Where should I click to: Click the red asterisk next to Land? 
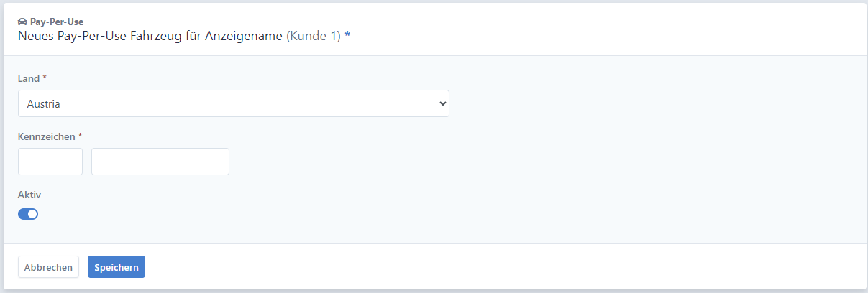coord(45,77)
